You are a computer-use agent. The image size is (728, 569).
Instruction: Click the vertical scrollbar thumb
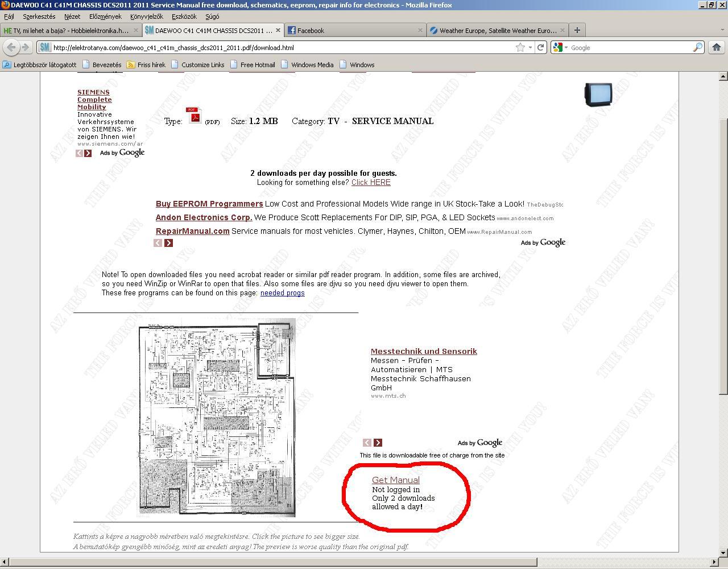coord(723,256)
